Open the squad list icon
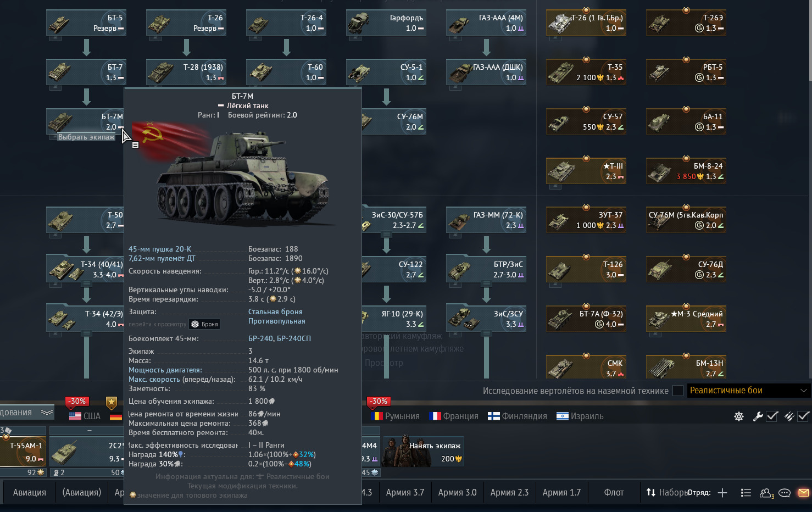Screen dimensions: 812x512 tap(746, 493)
